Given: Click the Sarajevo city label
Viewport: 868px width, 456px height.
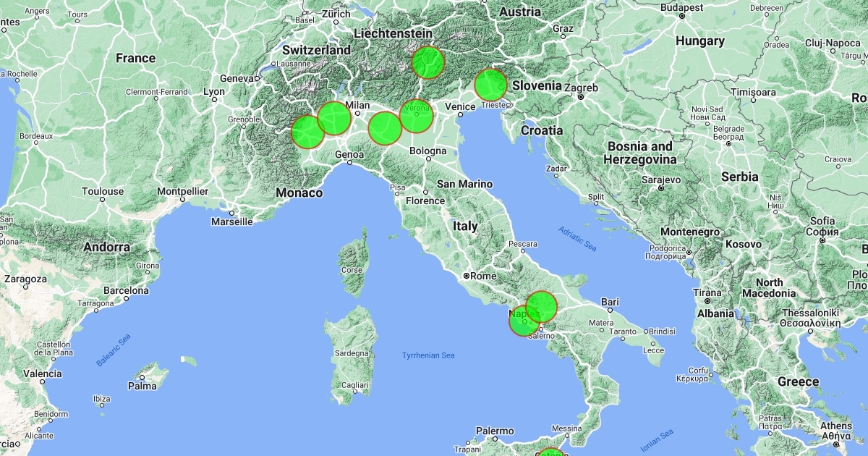Looking at the screenshot, I should click(660, 180).
